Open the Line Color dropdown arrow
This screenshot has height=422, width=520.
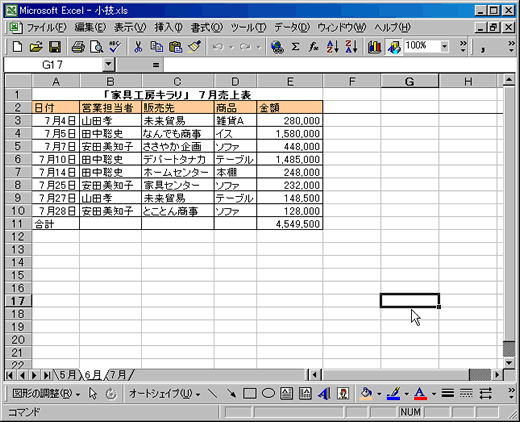coord(406,394)
